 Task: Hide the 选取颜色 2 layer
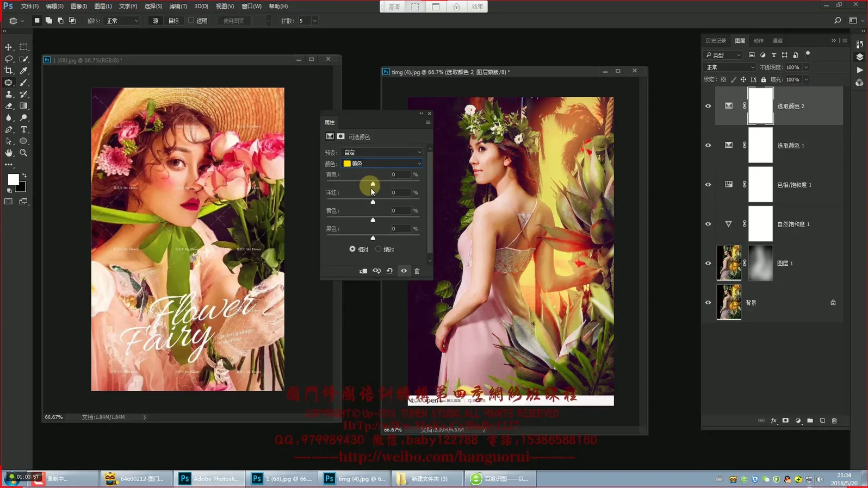coord(708,106)
